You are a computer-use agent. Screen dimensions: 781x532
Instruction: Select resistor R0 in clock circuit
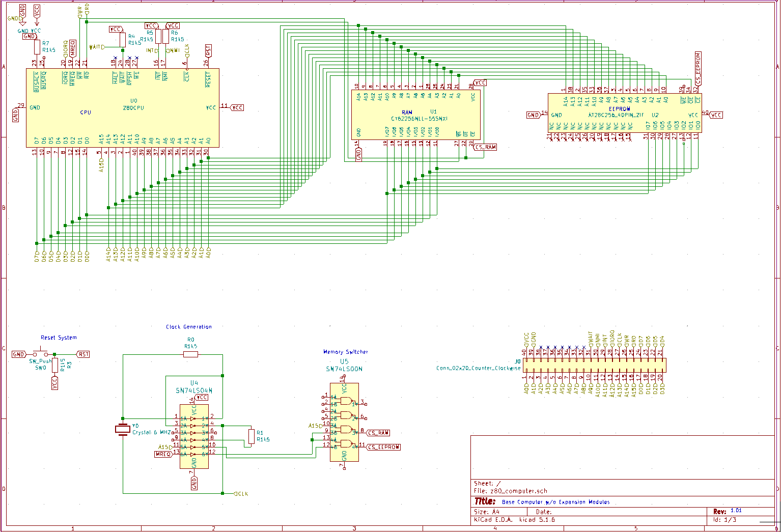(190, 354)
